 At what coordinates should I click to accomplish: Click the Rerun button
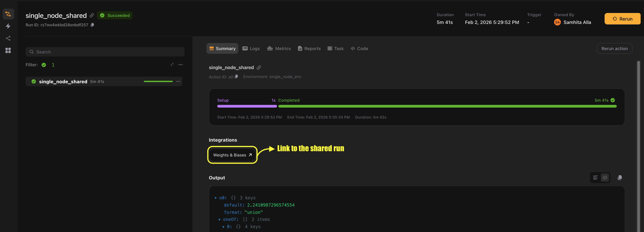(622, 19)
